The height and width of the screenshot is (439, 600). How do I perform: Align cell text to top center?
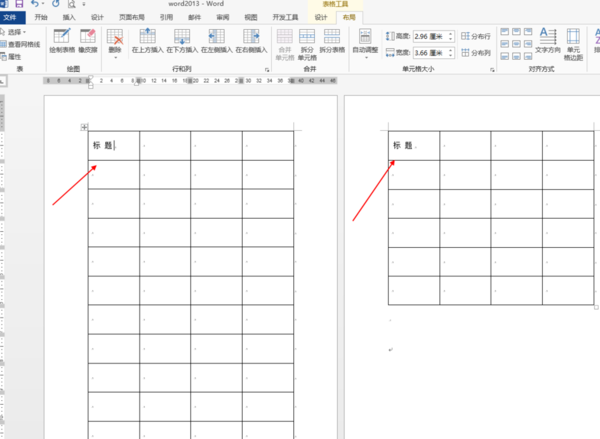[517, 32]
